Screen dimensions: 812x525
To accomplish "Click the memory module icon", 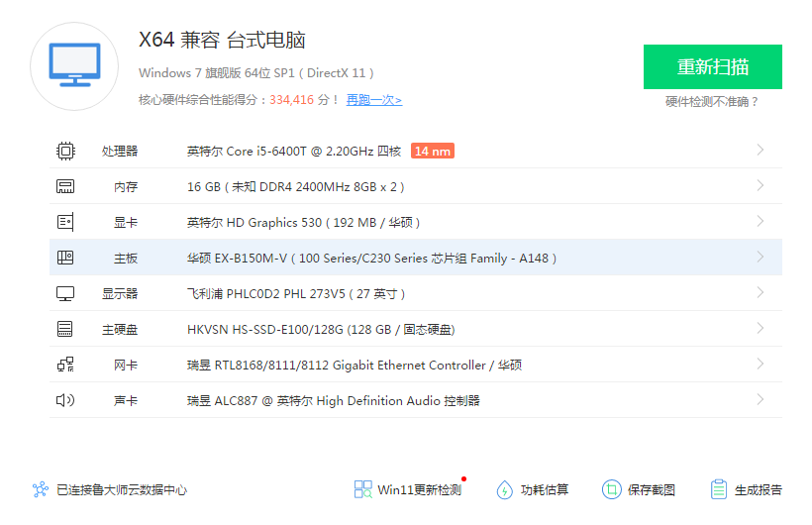I will click(x=65, y=186).
